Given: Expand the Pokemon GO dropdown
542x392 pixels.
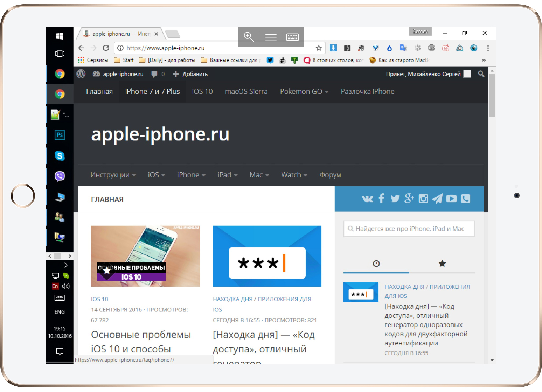Looking at the screenshot, I should (304, 92).
